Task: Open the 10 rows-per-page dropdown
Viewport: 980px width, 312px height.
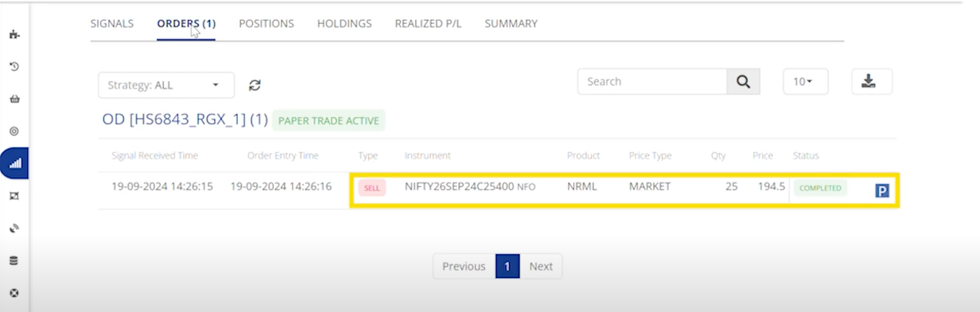Action: coord(804,82)
